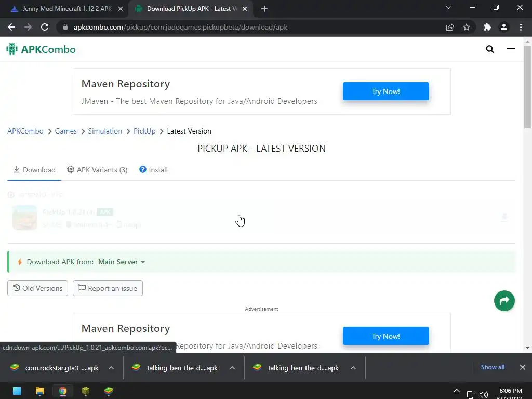Screen dimensions: 532x399
Task: Open the com.rockstar.gta3 apk download
Action: 55,368
